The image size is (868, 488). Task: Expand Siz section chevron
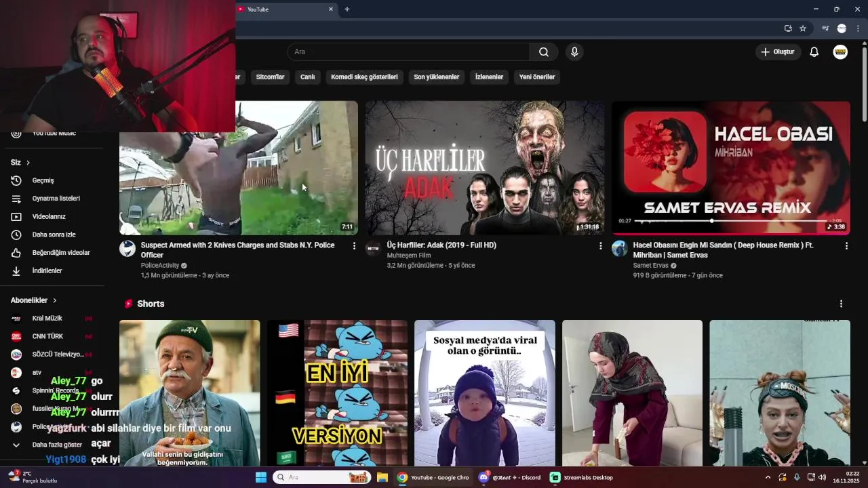coord(28,163)
